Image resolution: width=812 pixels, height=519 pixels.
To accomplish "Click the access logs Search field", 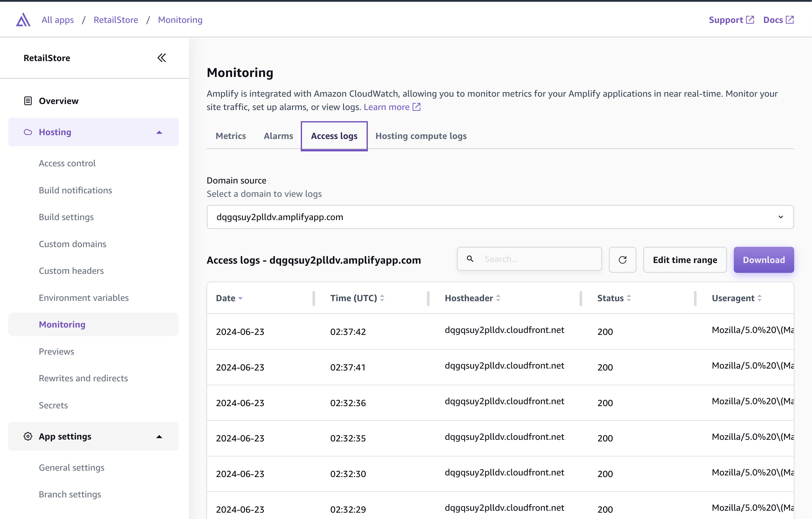I will pyautogui.click(x=540, y=259).
